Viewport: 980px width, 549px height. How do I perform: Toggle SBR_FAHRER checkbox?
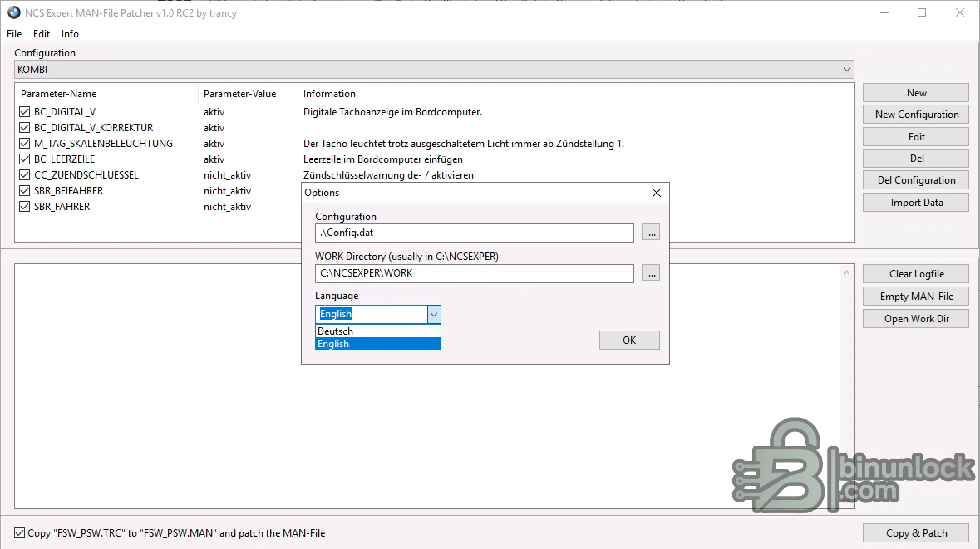pyautogui.click(x=25, y=206)
